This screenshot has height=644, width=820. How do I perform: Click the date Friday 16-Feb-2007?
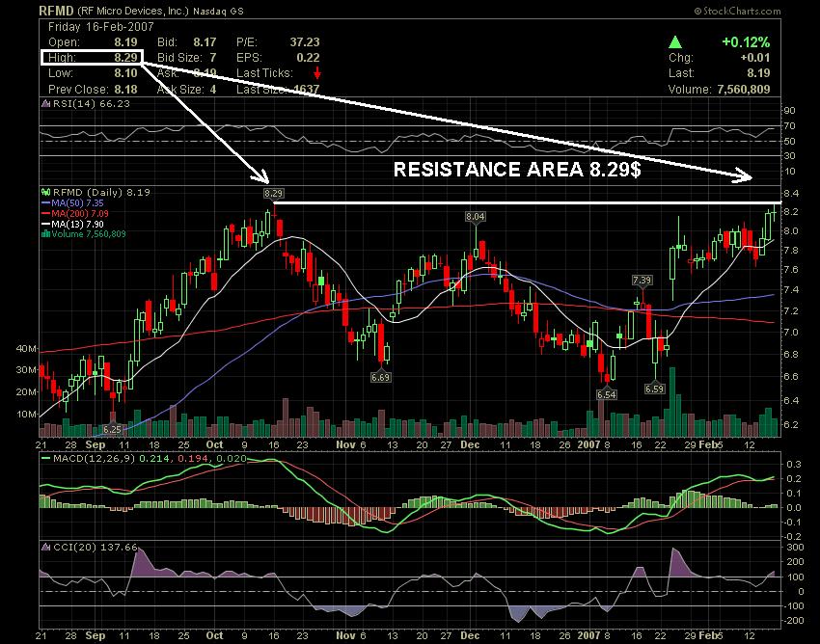pyautogui.click(x=101, y=27)
